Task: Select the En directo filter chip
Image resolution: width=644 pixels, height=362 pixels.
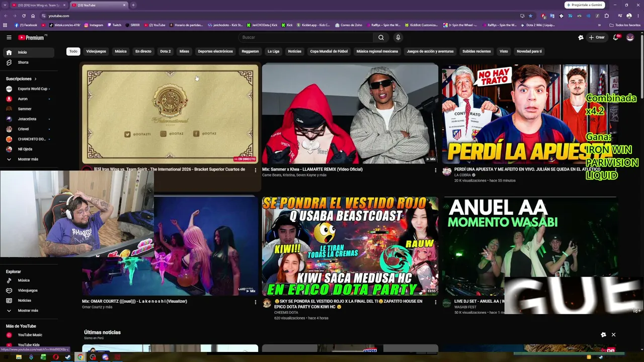Action: tap(143, 51)
